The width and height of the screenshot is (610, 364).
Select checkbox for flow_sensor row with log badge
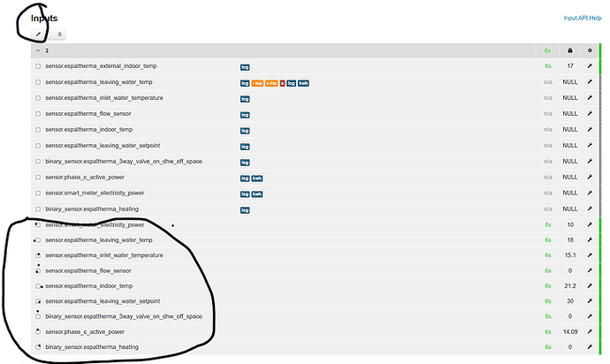pyautogui.click(x=37, y=114)
